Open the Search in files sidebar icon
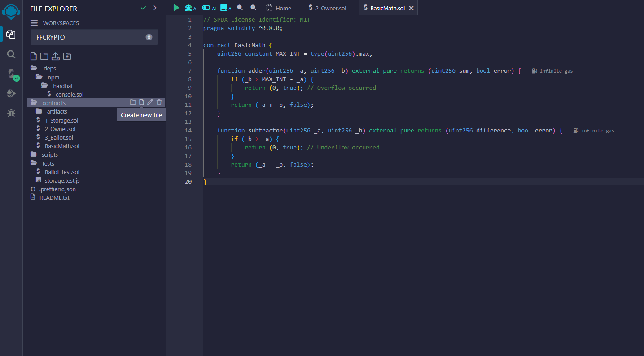The image size is (644, 356). [11, 54]
